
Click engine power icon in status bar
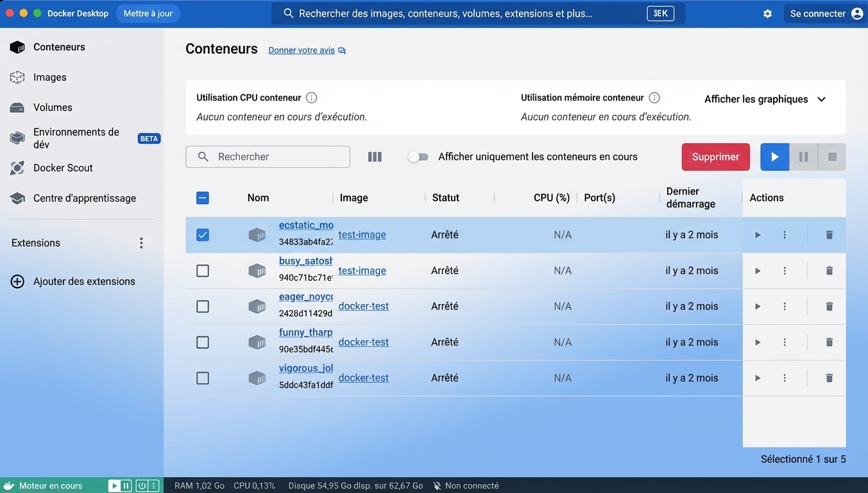pos(142,486)
